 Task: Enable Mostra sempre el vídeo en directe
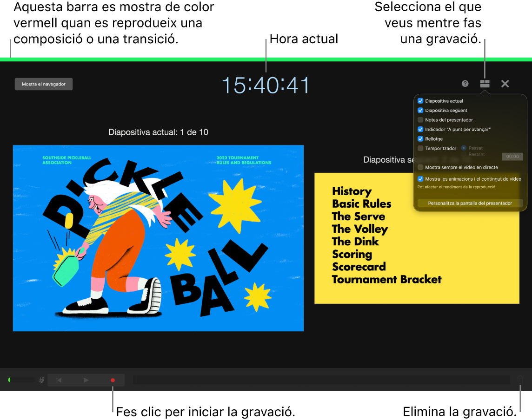click(x=420, y=167)
